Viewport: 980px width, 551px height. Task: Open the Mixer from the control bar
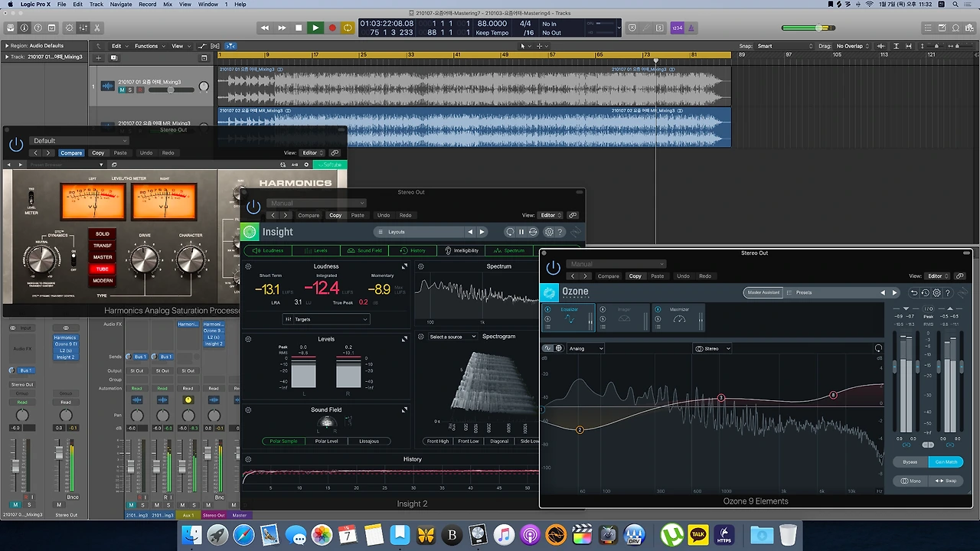click(83, 28)
